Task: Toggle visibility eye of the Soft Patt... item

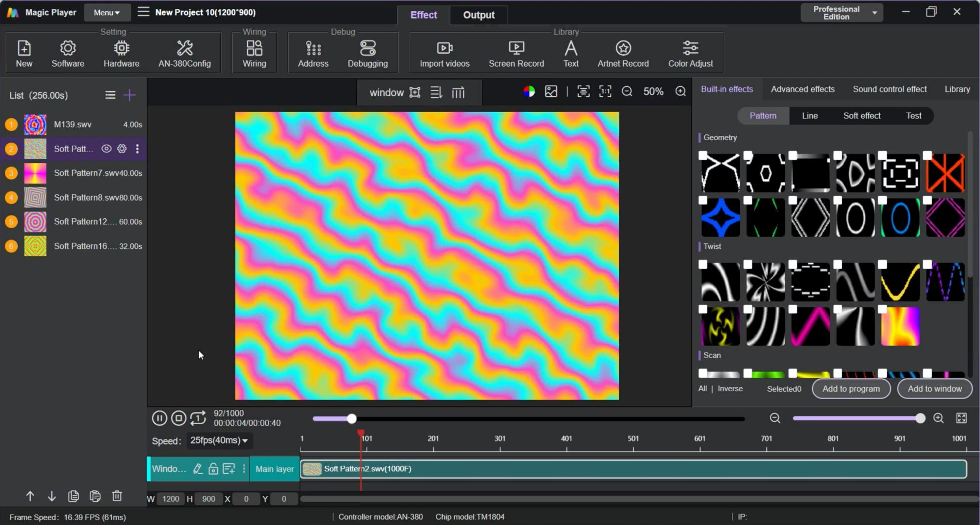Action: click(106, 149)
